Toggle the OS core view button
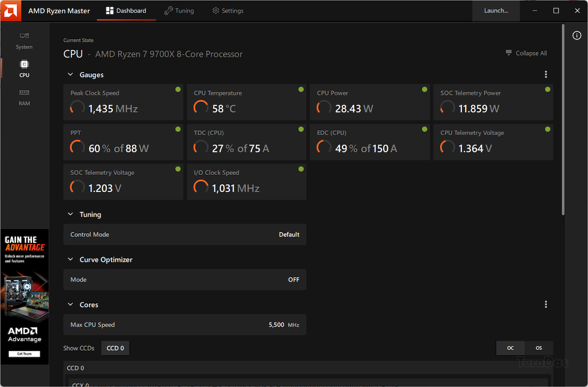Screen dimensions: 588x387 coord(539,348)
